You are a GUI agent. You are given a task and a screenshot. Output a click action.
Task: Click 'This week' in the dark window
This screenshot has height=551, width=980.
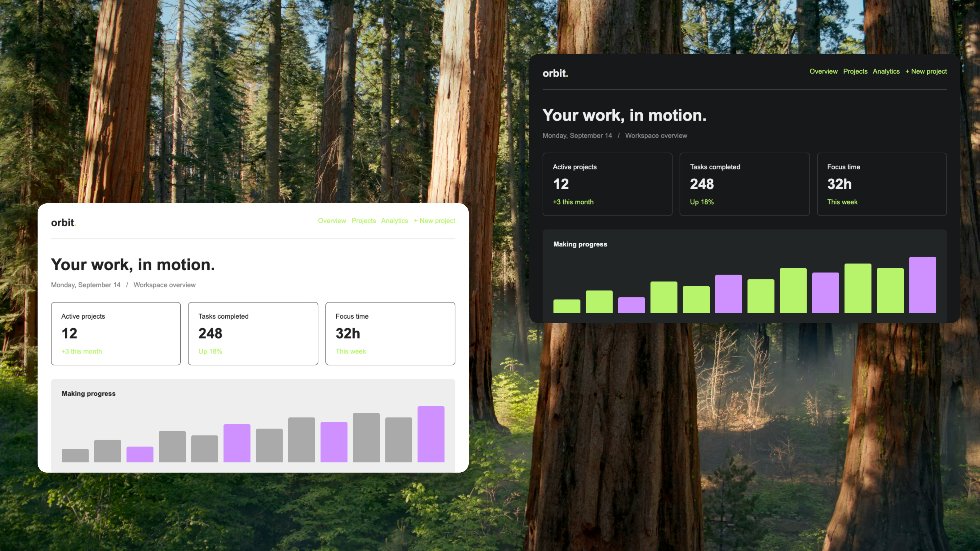click(842, 202)
